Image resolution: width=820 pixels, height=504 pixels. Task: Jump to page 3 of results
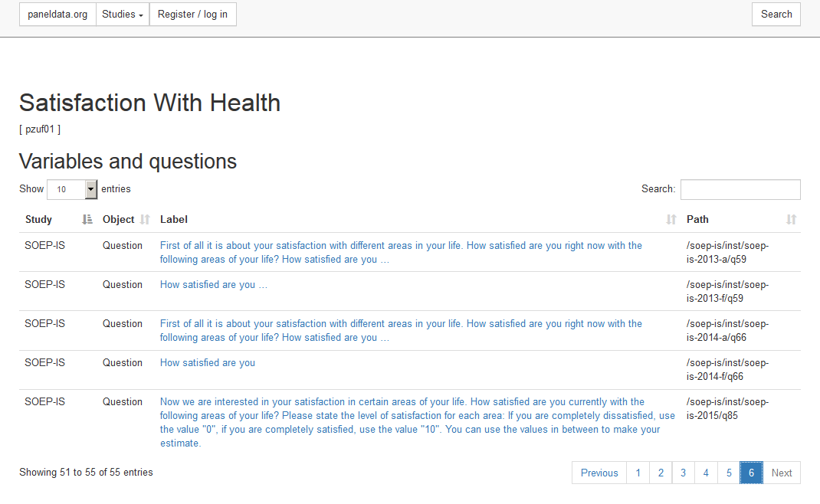coord(683,473)
